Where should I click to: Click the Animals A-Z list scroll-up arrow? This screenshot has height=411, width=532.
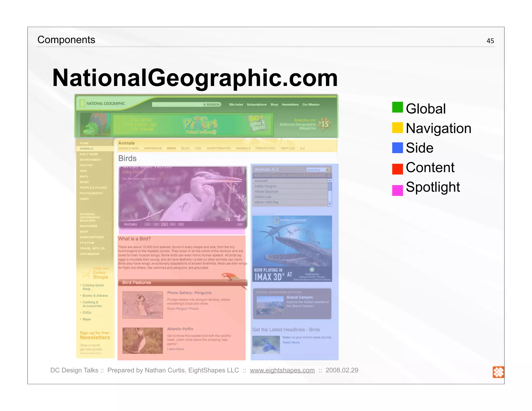[x=330, y=181]
